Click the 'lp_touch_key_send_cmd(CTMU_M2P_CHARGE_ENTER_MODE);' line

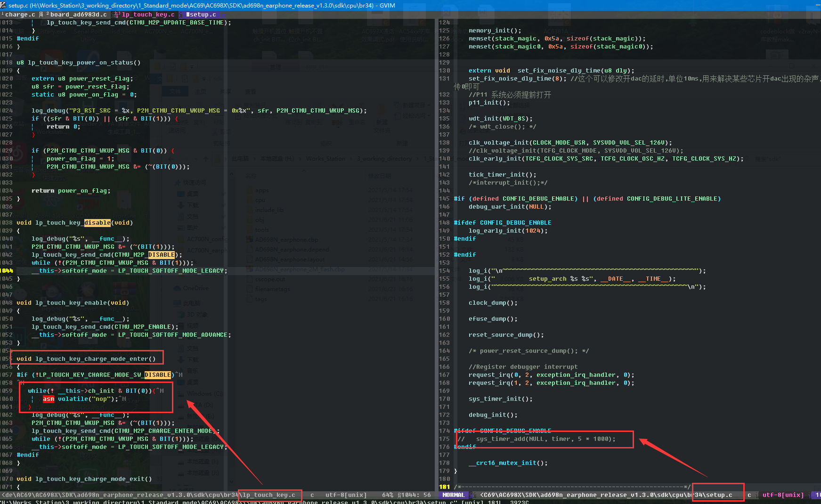[x=125, y=431]
